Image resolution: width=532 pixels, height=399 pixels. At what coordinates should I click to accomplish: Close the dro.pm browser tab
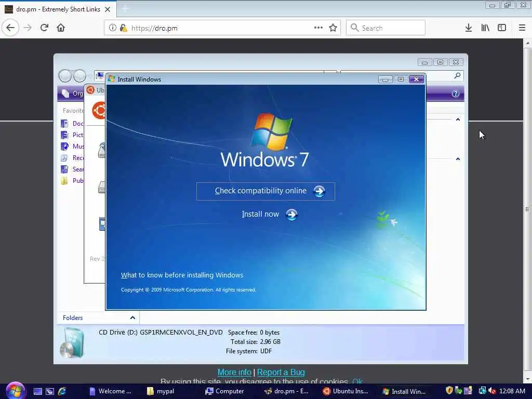[x=108, y=9]
